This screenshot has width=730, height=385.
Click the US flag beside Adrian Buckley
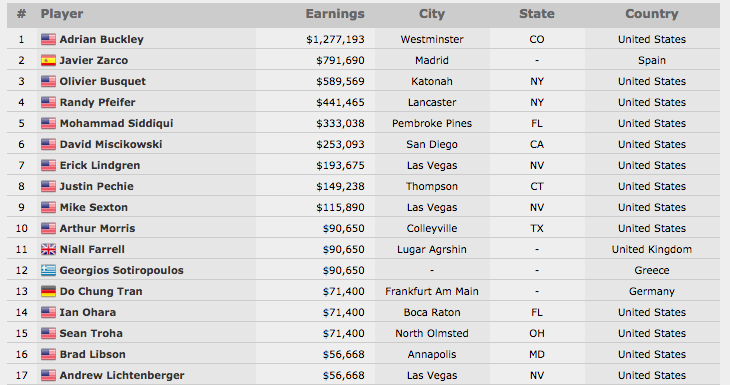coord(48,40)
